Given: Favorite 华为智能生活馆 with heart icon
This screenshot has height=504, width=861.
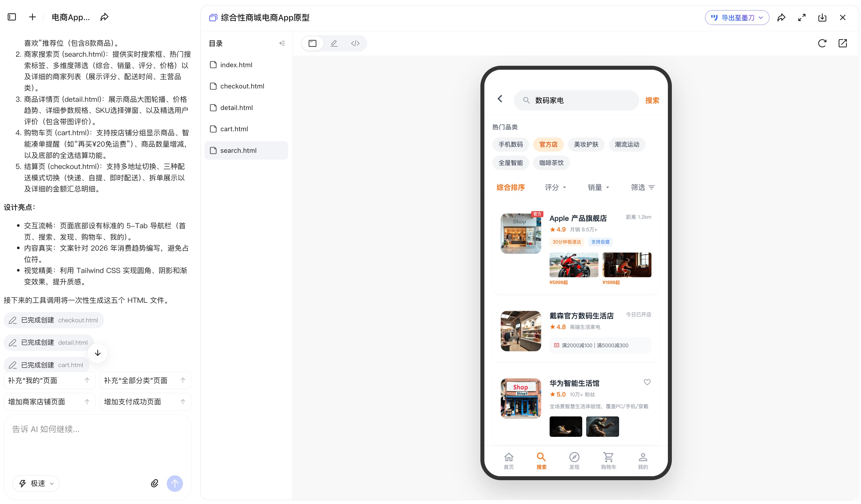Looking at the screenshot, I should [x=647, y=382].
